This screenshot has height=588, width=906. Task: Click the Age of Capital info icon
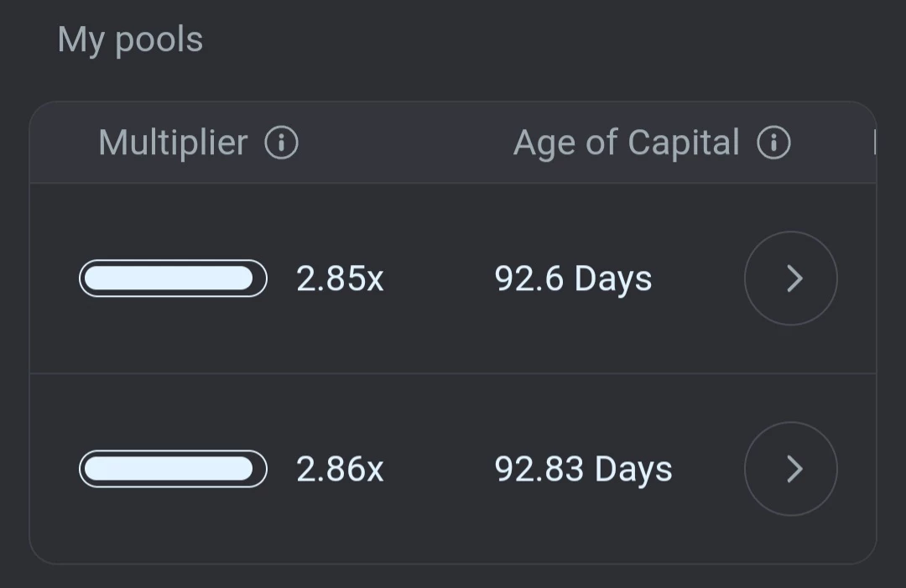coord(773,143)
